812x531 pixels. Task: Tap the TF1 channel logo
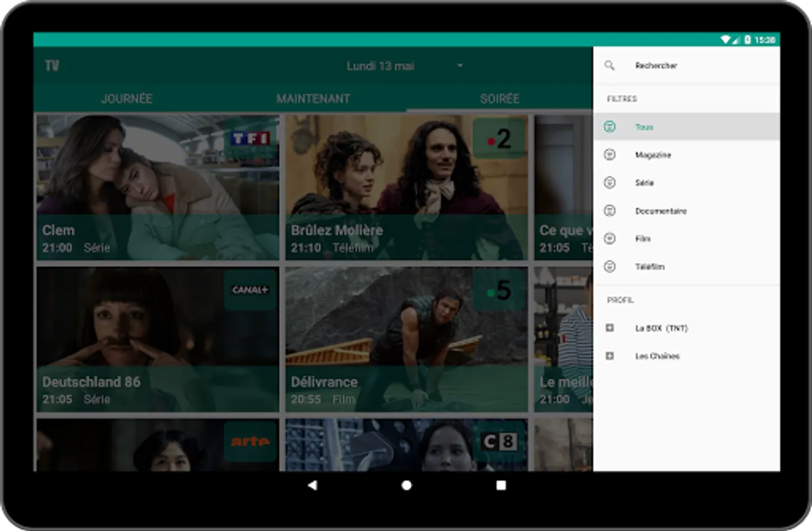click(x=250, y=139)
